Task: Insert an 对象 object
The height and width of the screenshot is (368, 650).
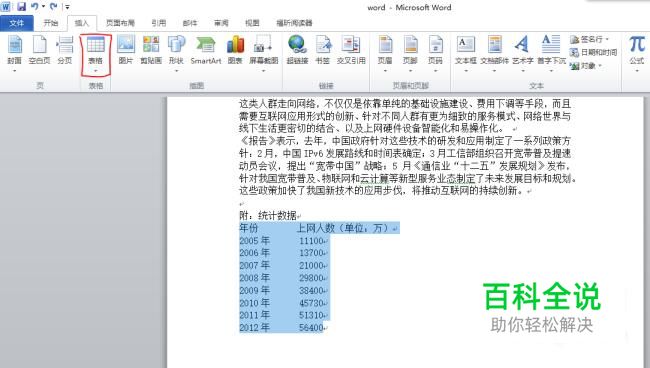Action: (x=584, y=66)
